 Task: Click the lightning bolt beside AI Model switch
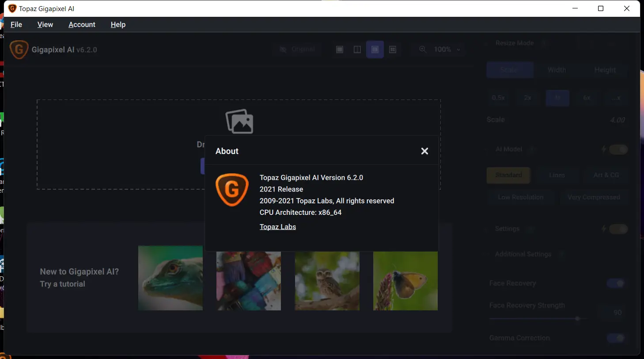[604, 149]
